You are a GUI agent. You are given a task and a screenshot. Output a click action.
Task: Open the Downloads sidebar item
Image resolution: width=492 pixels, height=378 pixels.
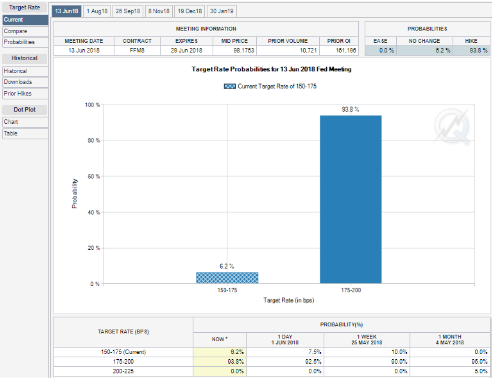25,82
